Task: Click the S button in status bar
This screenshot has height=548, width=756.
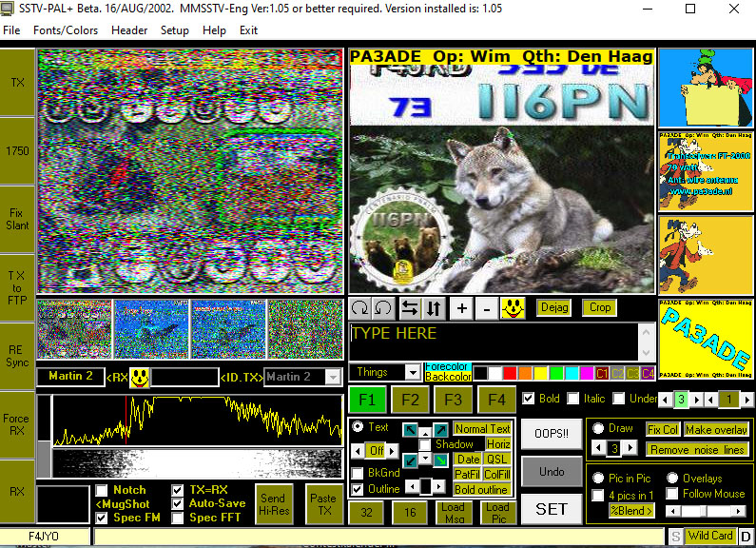Action: tap(675, 537)
